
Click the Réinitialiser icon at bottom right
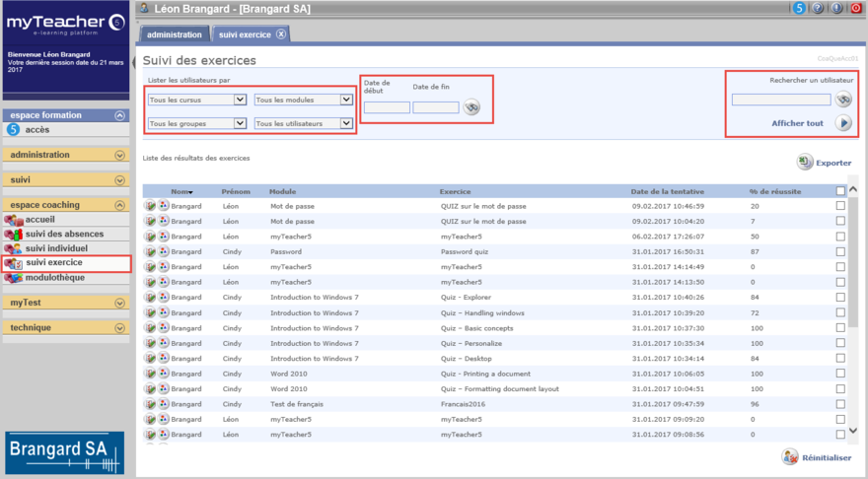tap(790, 456)
